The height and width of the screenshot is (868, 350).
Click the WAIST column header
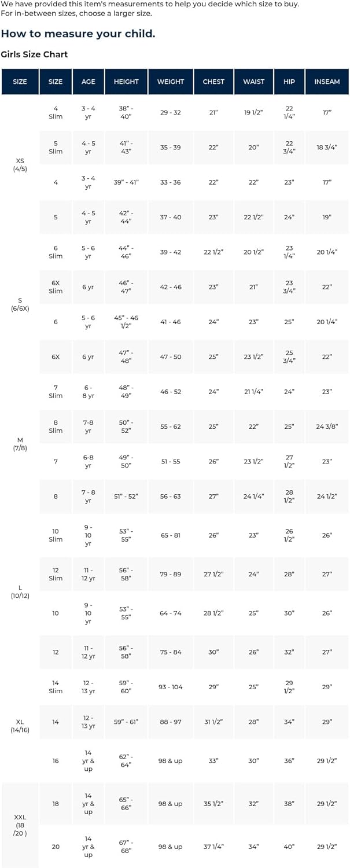coord(253,82)
